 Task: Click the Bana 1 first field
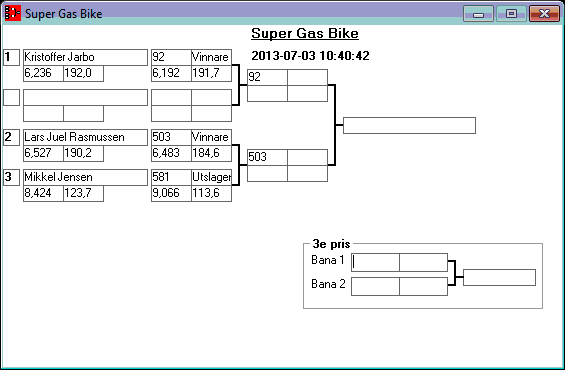pos(375,262)
